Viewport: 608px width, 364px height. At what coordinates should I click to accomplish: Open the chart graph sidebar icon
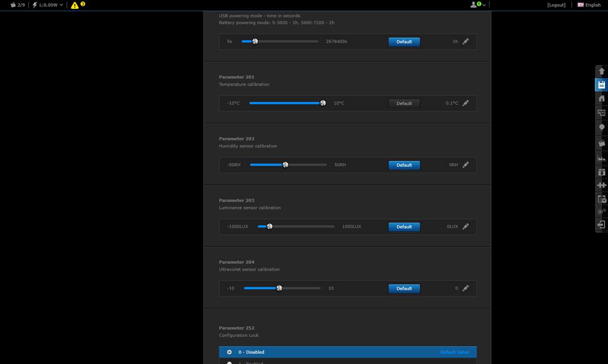tap(601, 158)
